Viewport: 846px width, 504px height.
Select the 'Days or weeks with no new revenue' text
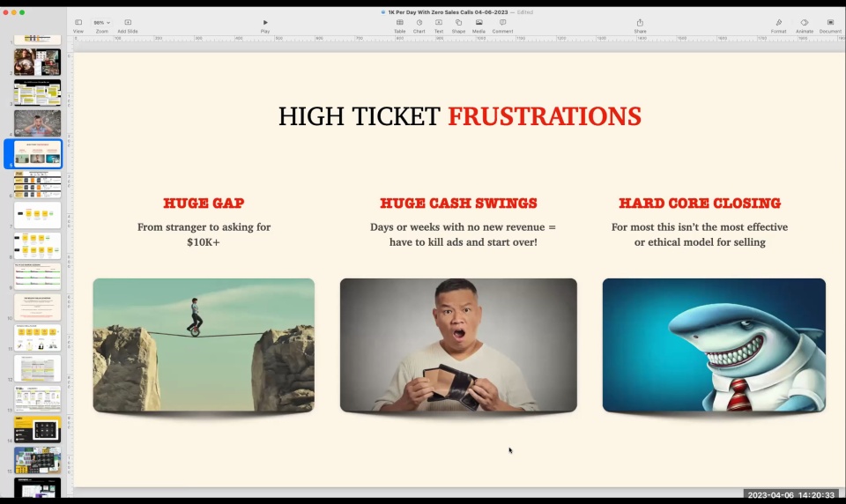pyautogui.click(x=463, y=234)
